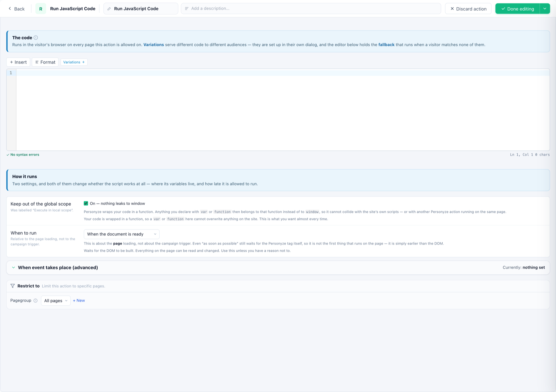
Task: Uncheck nothing leaks to window checkbox
Action: 86,203
